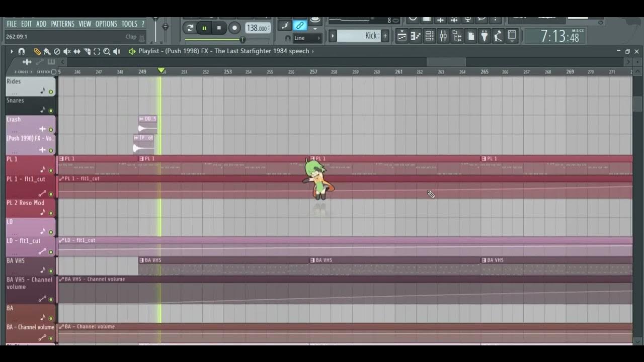Open the plugin picker plug icon

485,36
